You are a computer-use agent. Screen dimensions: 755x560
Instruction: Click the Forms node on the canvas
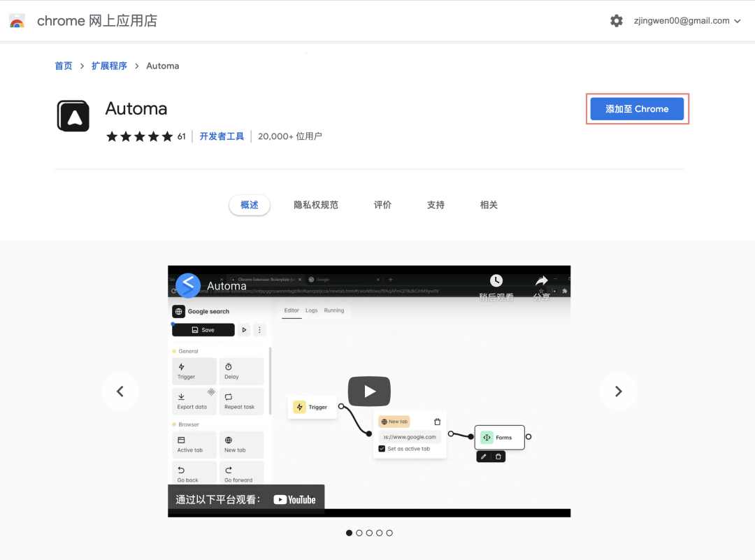pyautogui.click(x=499, y=438)
